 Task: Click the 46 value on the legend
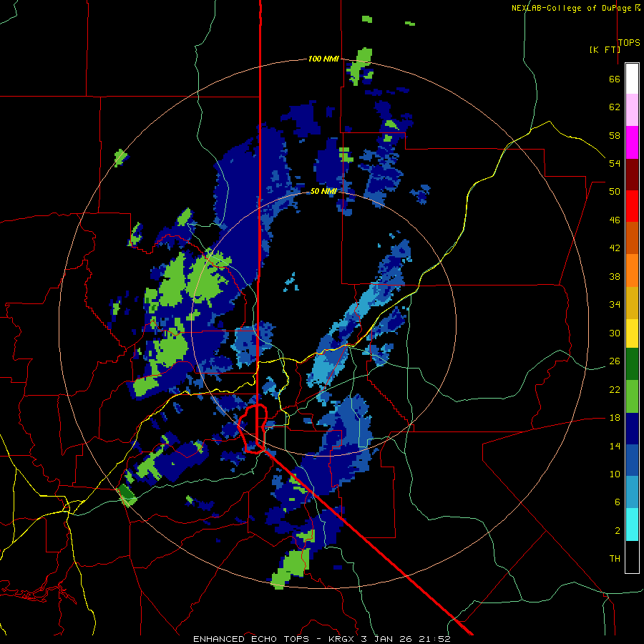coord(615,220)
